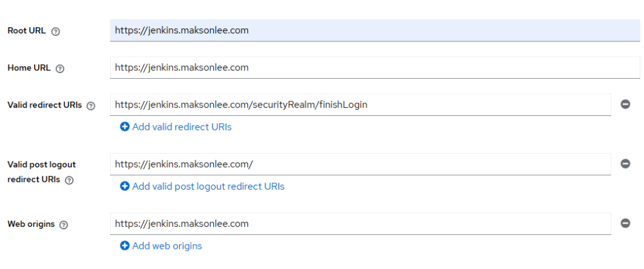Open the Home URL help icon
The height and width of the screenshot is (269, 644).
[x=60, y=69]
